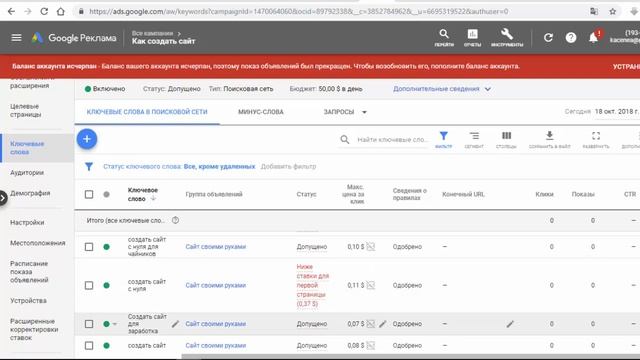Click the header status dot column
Screen dimensions: 640x360
[x=107, y=195]
